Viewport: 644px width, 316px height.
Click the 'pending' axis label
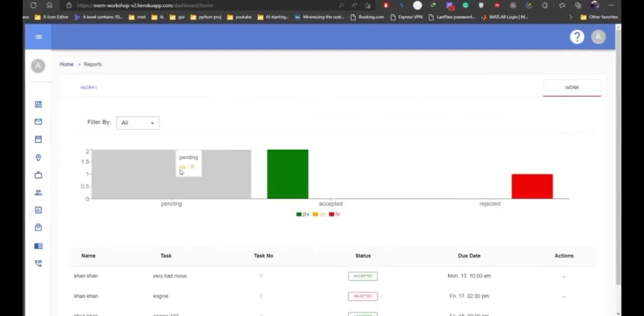[171, 204]
